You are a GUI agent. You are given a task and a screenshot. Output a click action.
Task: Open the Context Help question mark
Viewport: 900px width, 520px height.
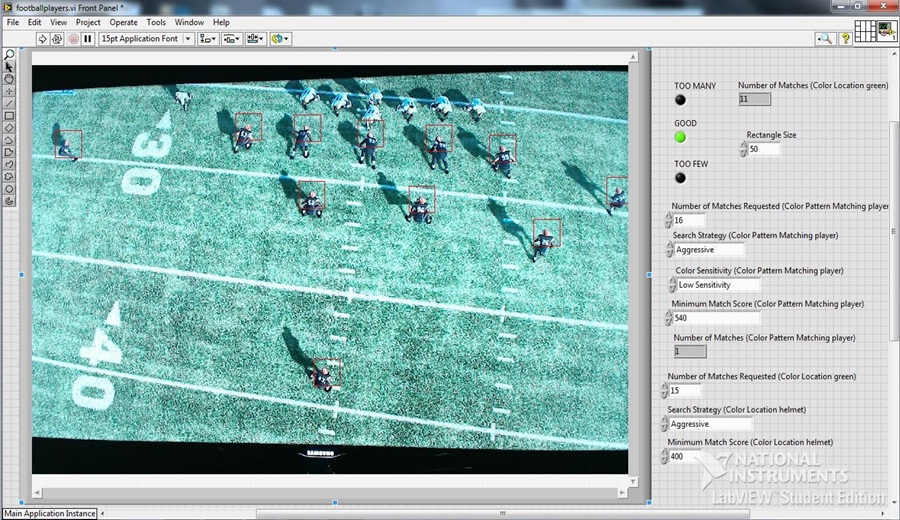[x=846, y=39]
